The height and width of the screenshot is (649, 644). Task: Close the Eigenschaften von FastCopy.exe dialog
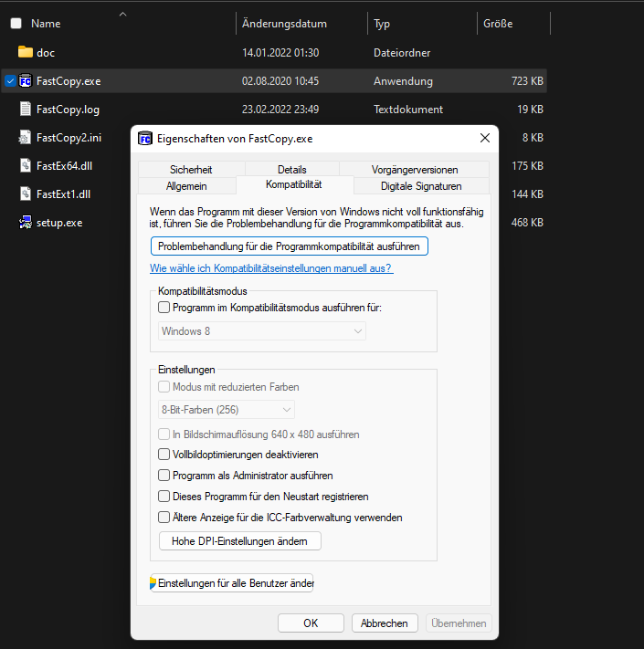(x=485, y=138)
